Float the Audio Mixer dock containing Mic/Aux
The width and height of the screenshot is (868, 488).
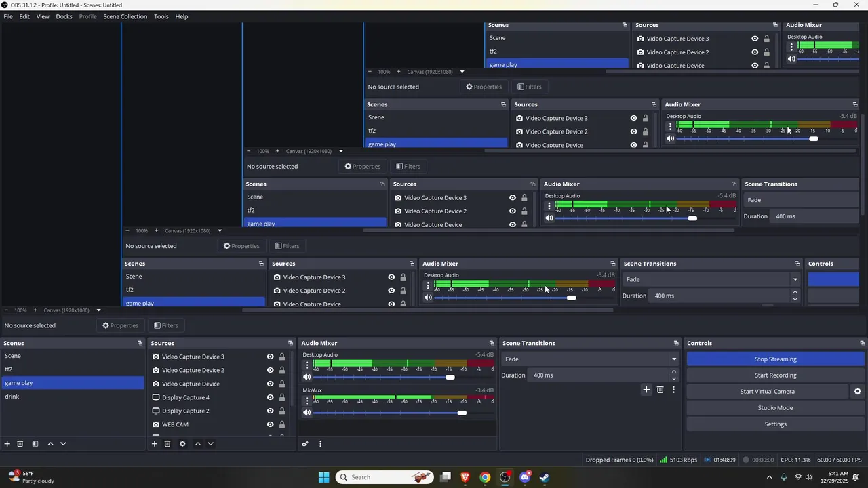coord(492,343)
